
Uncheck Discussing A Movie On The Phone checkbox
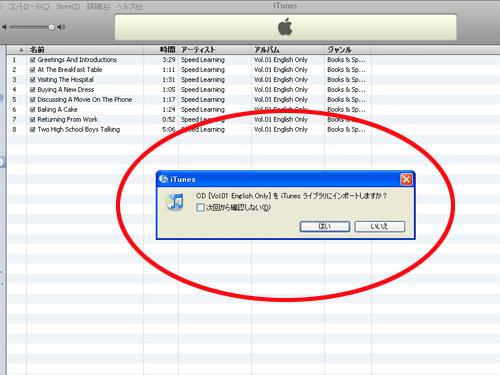point(33,100)
